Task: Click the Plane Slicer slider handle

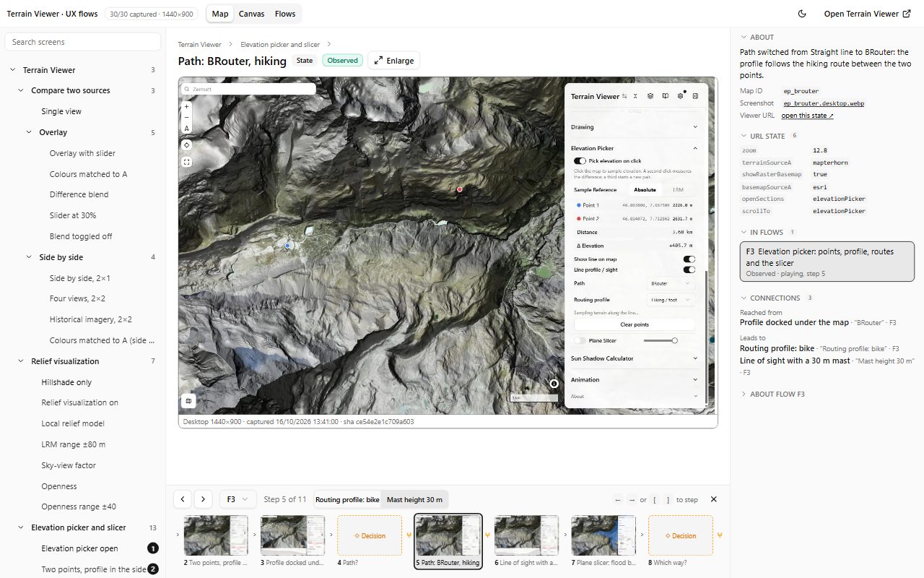Action: pyautogui.click(x=674, y=340)
